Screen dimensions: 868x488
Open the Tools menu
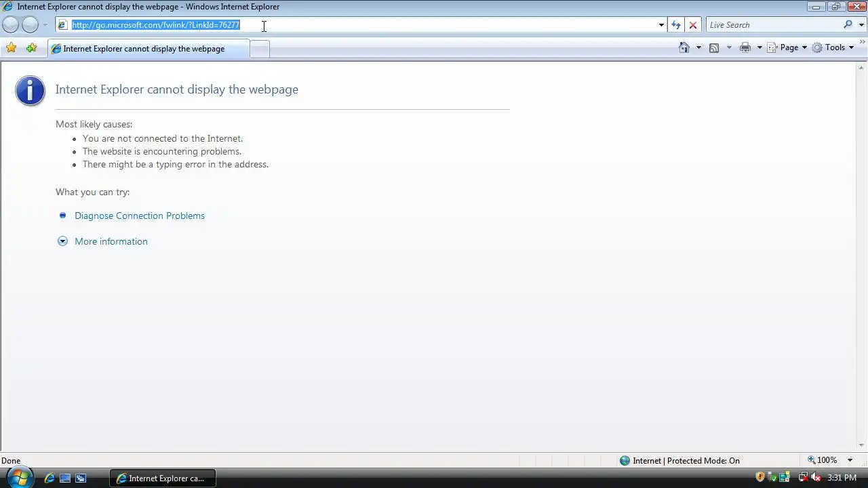[833, 47]
